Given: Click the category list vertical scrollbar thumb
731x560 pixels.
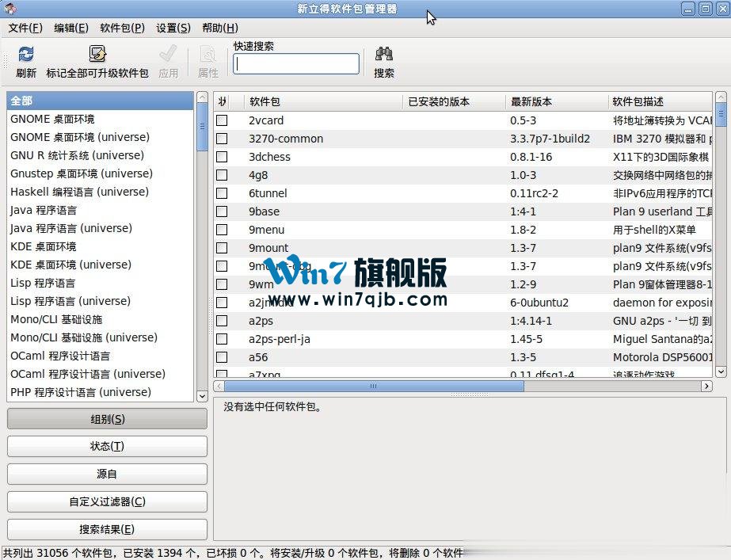Looking at the screenshot, I should tap(202, 127).
